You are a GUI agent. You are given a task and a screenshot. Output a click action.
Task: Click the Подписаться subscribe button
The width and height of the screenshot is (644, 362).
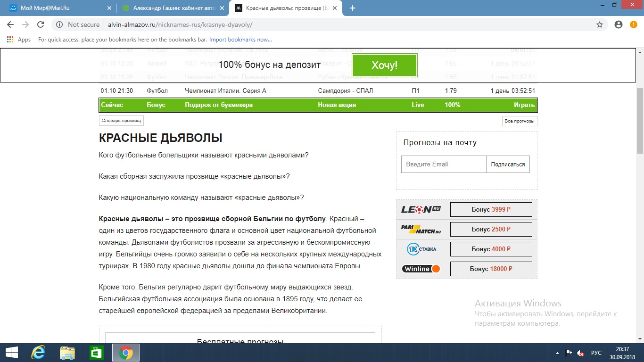click(x=508, y=164)
